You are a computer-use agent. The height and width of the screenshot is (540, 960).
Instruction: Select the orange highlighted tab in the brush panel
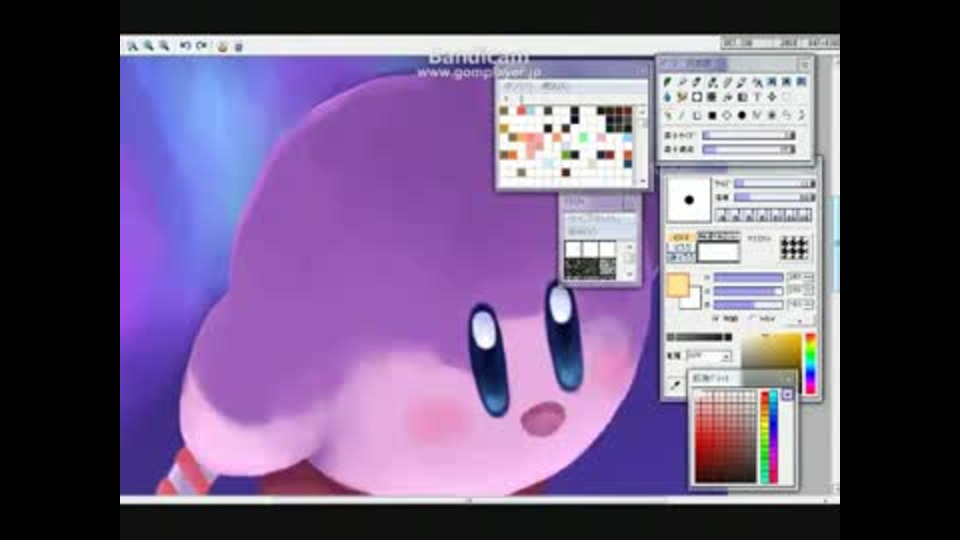pos(681,237)
